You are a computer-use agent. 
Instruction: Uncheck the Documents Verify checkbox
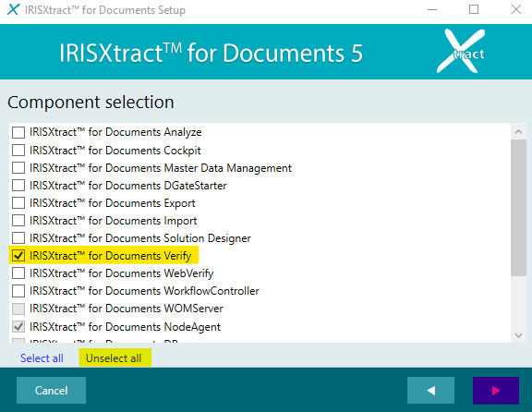pyautogui.click(x=18, y=256)
